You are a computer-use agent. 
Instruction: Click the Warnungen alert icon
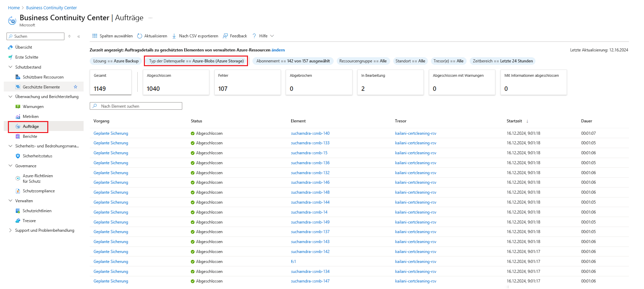pyautogui.click(x=18, y=107)
